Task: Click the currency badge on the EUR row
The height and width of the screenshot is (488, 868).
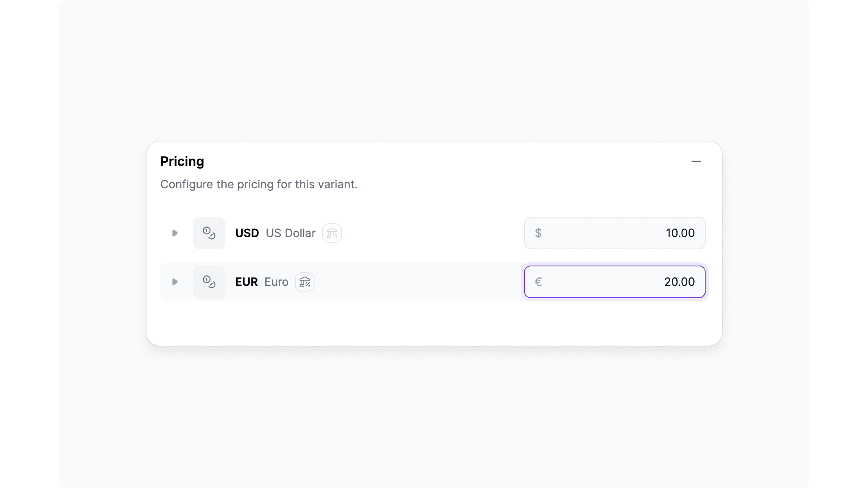Action: (209, 281)
